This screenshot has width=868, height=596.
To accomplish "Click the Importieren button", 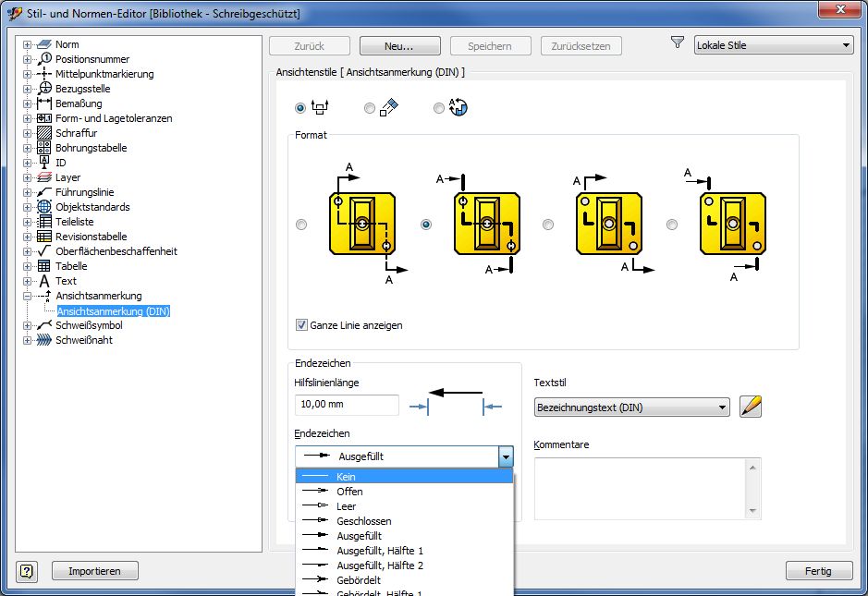I will click(x=94, y=571).
